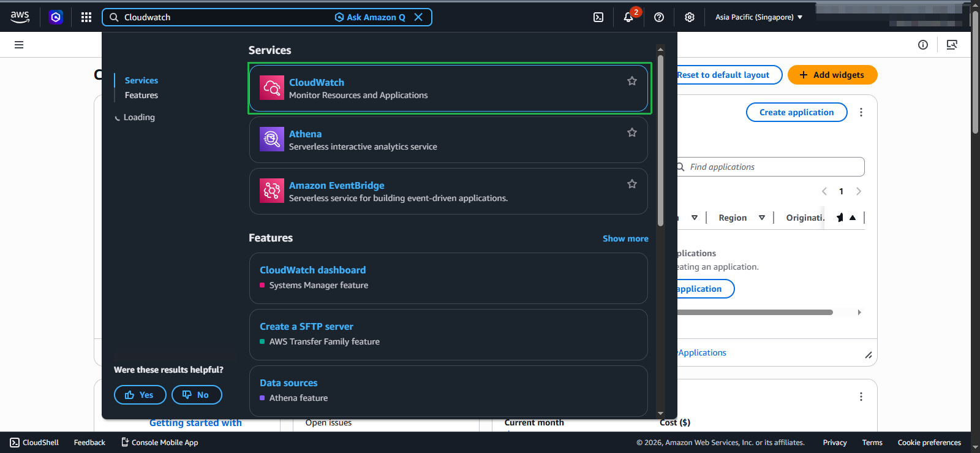Click the Create application button
The height and width of the screenshot is (453, 980).
pos(797,112)
